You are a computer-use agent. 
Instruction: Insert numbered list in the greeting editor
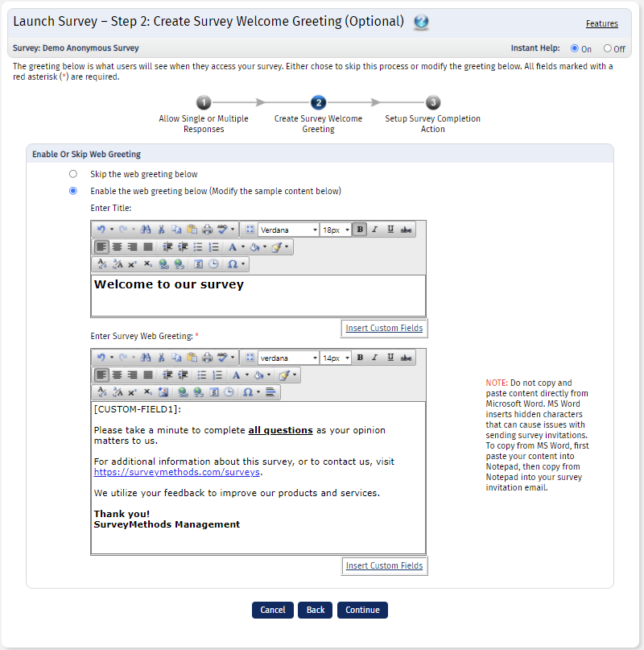coord(217,375)
